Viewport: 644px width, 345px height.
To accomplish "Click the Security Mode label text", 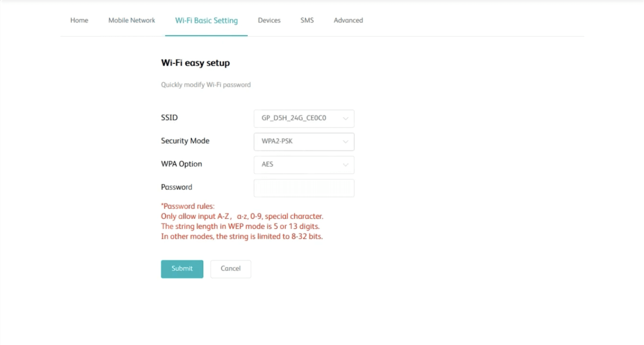I will point(185,141).
